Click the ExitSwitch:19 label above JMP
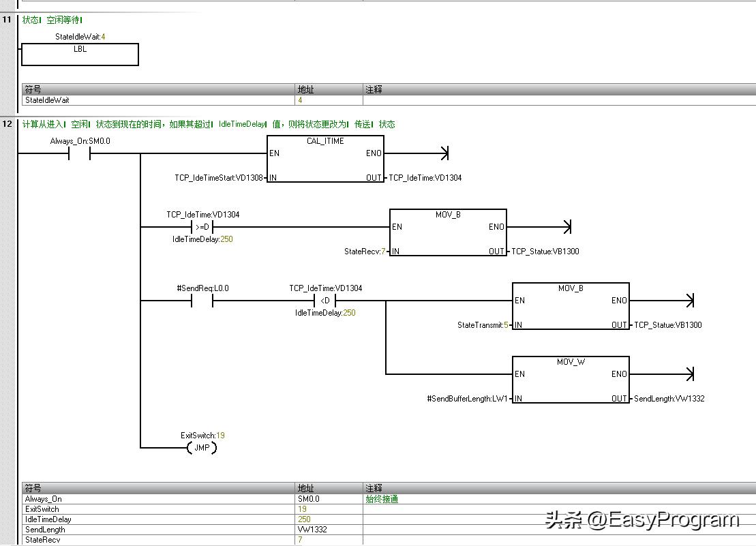The image size is (756, 546). coord(202,436)
